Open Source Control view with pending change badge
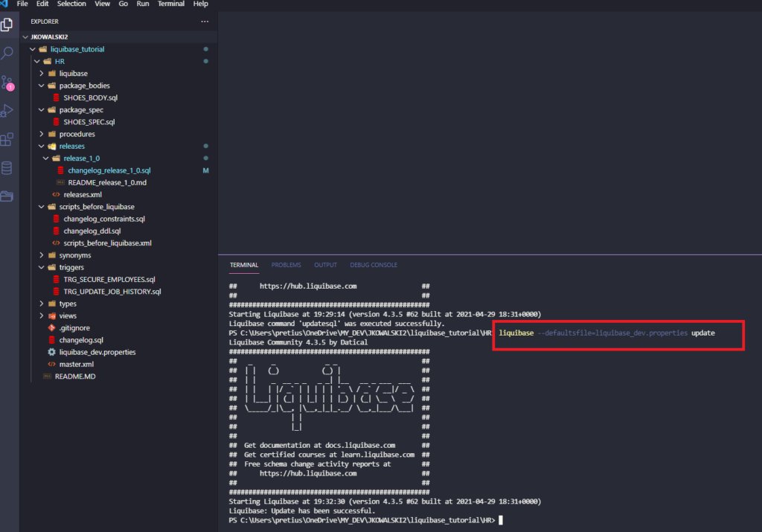 7,83
